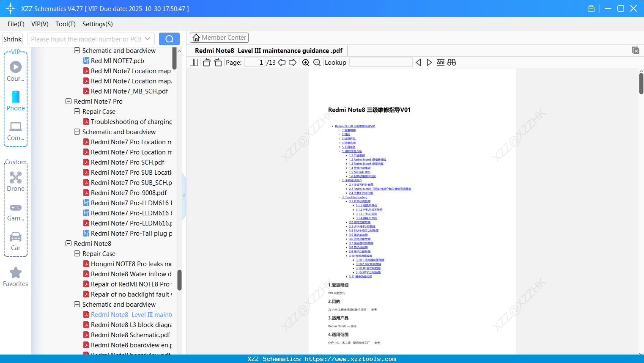
Task: Collapse Schematic and boardview above Red MI NOTE7.pcb
Action: [x=77, y=51]
